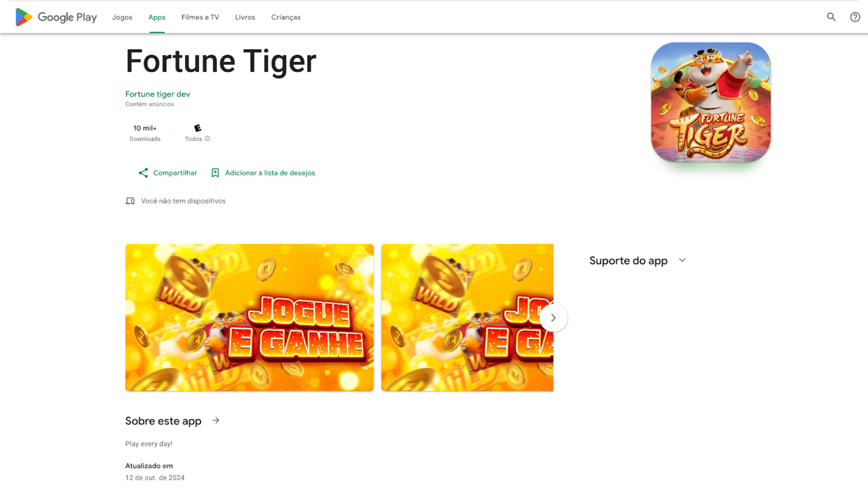Click the Fortune Tiger app icon
The width and height of the screenshot is (868, 492).
pyautogui.click(x=711, y=102)
